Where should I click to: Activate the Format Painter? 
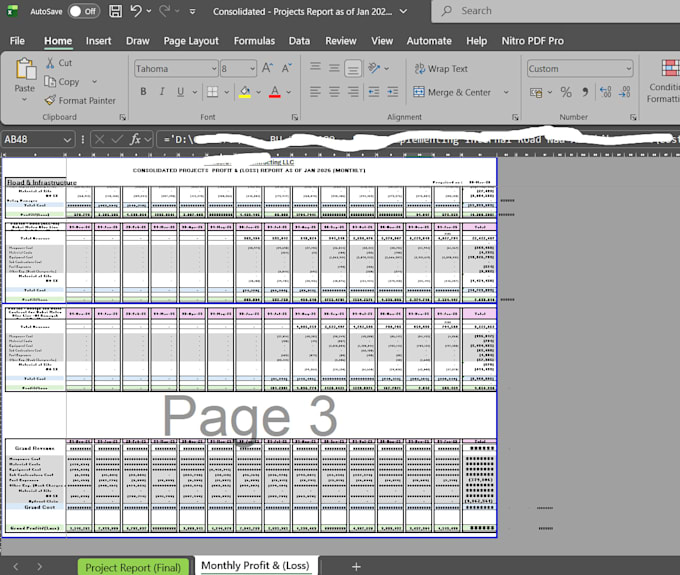pos(80,101)
